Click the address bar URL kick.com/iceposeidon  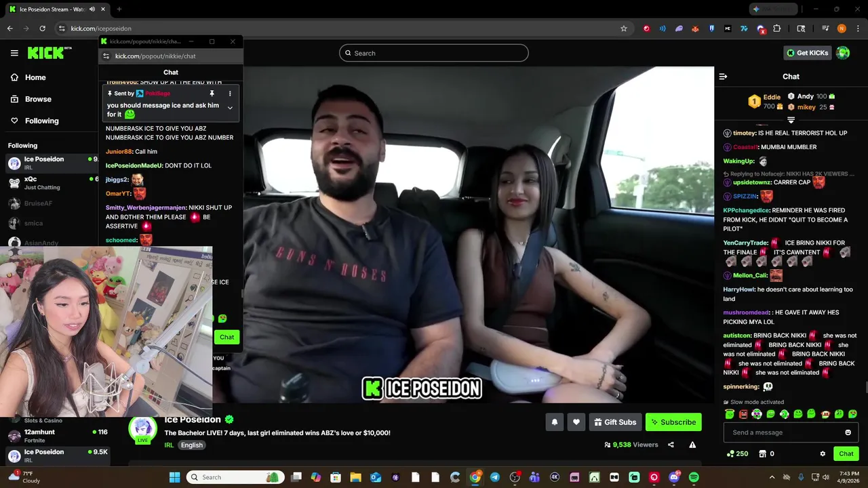click(x=101, y=28)
